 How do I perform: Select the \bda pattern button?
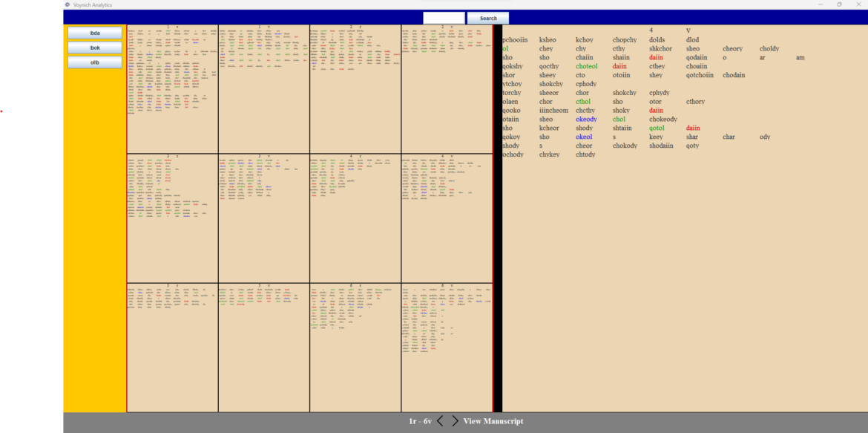click(x=95, y=33)
